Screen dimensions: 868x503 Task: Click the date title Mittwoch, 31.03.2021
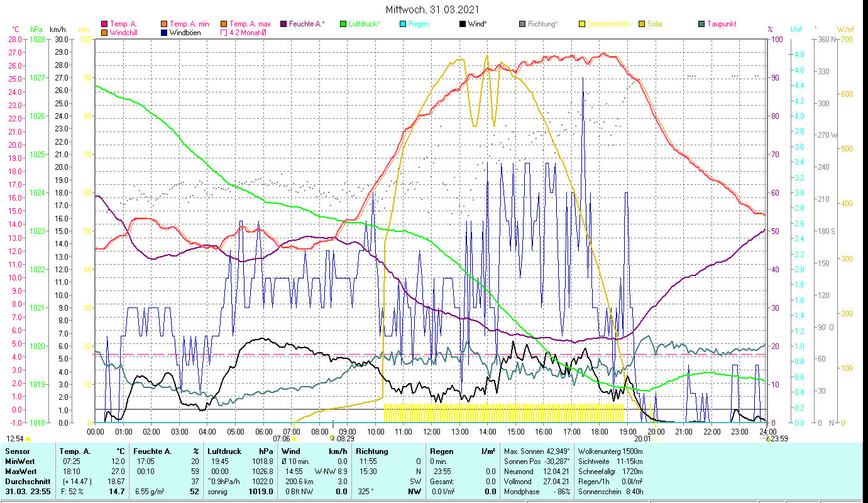coord(434,10)
